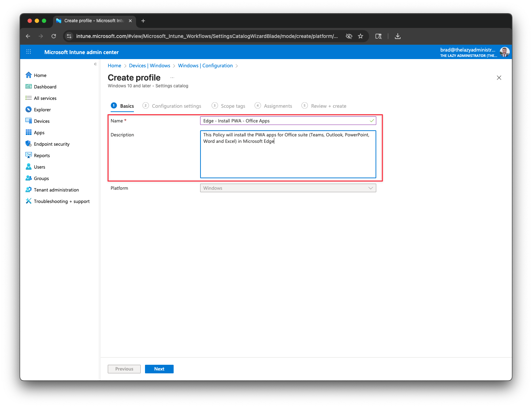Open the ellipsis menu beside Create profile
The width and height of the screenshot is (532, 407).
(x=172, y=78)
